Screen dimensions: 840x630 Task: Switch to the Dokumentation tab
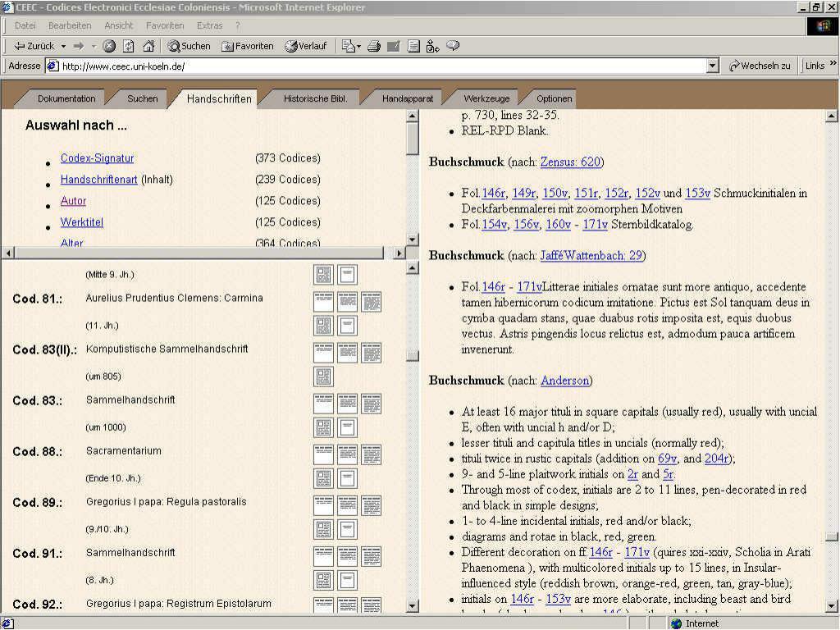coord(66,98)
